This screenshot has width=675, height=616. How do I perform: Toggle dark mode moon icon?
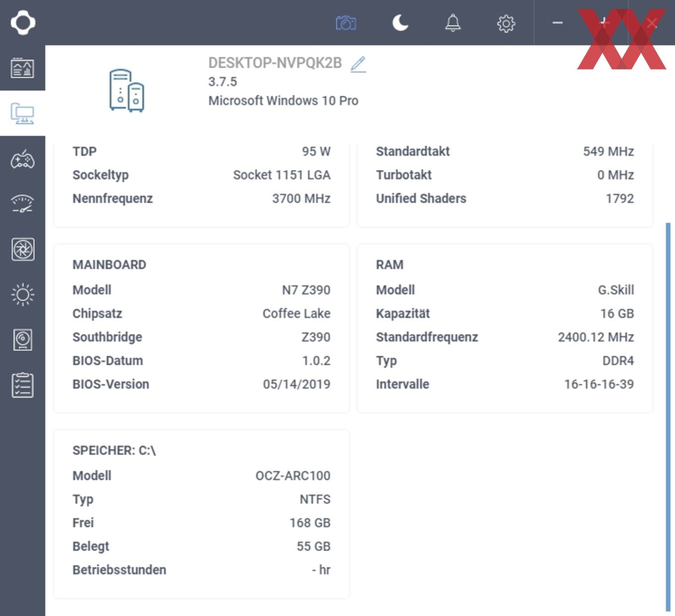(x=400, y=23)
